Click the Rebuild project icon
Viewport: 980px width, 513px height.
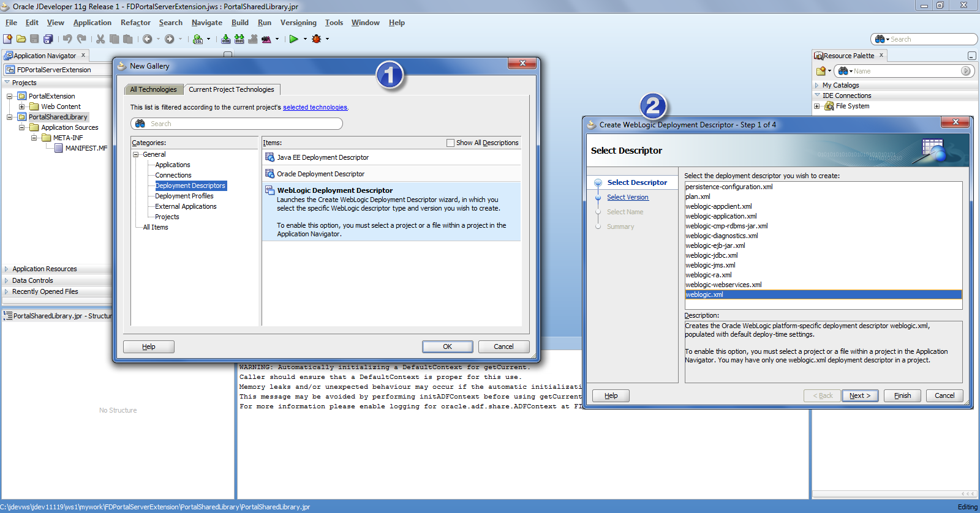pos(239,39)
